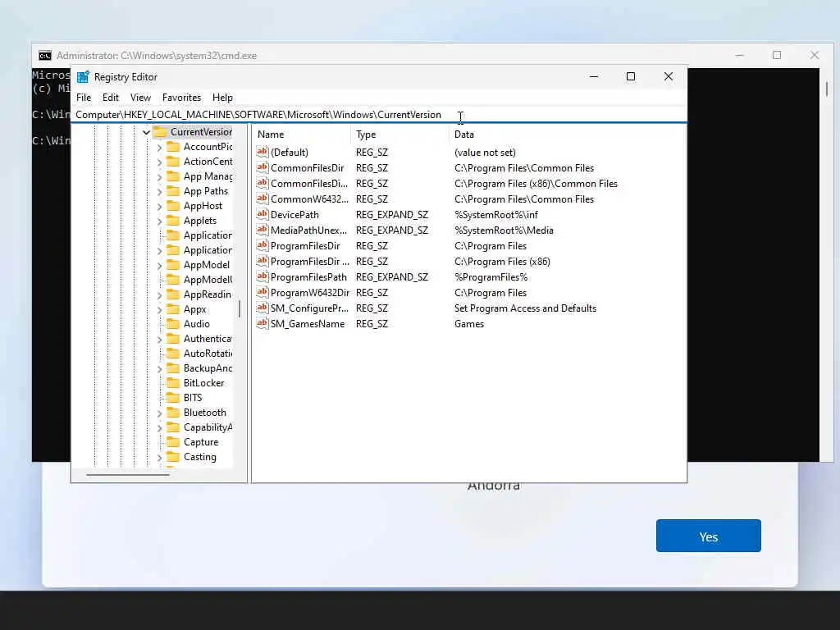This screenshot has height=630, width=840.
Task: Click the ActionCenter folder icon
Action: [x=173, y=162]
